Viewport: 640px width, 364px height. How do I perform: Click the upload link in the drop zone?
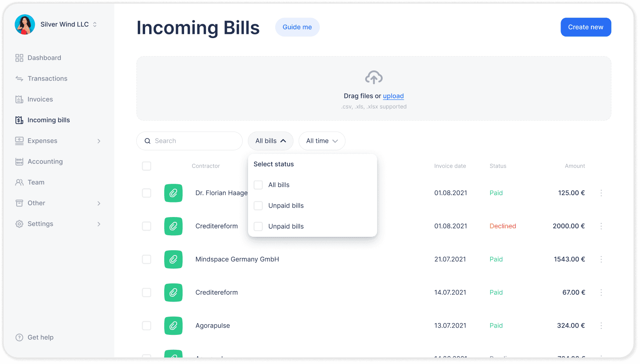coord(393,96)
